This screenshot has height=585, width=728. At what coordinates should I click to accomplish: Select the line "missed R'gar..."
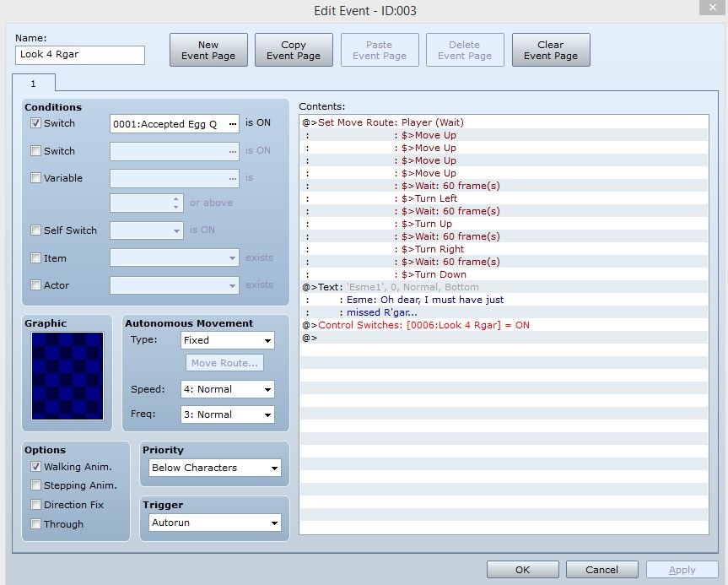coord(504,312)
